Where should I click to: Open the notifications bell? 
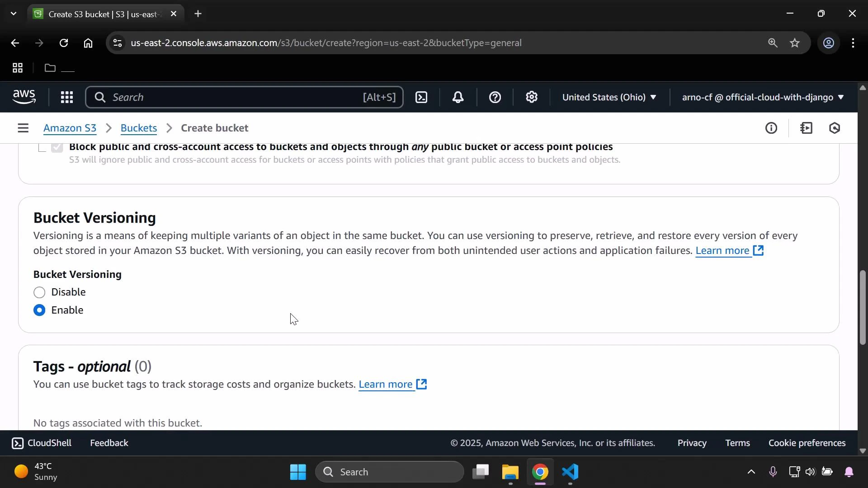(x=458, y=97)
